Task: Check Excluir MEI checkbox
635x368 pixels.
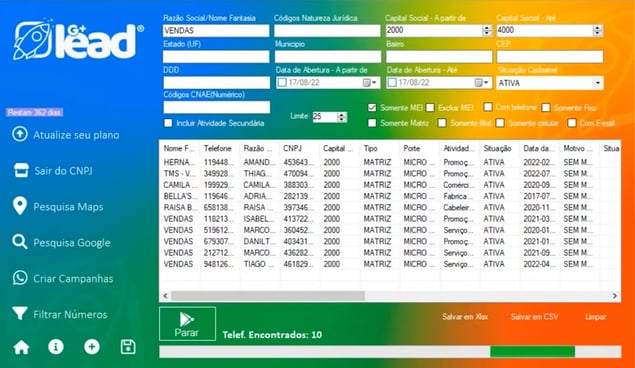Action: point(430,108)
